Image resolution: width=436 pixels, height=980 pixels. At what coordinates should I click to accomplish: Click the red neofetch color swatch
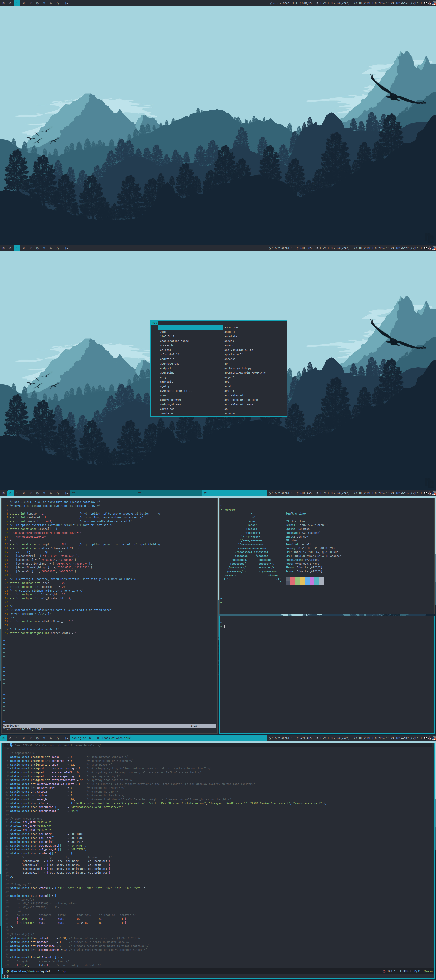[x=293, y=581]
